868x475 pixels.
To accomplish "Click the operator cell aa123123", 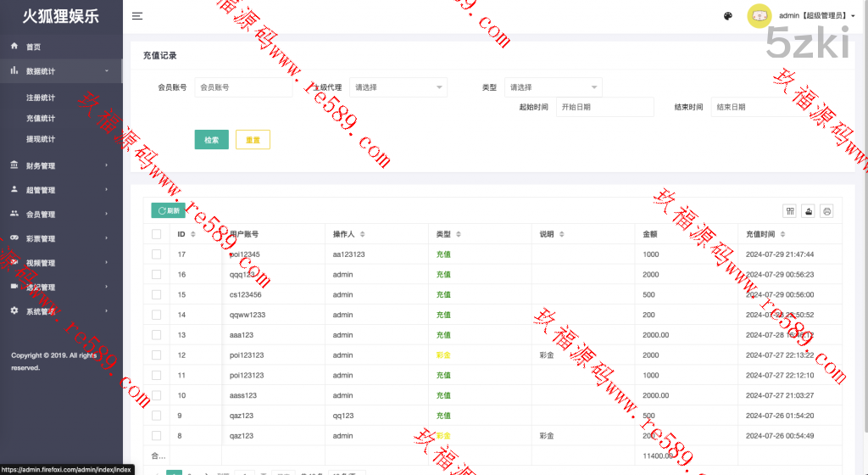I will point(348,254).
